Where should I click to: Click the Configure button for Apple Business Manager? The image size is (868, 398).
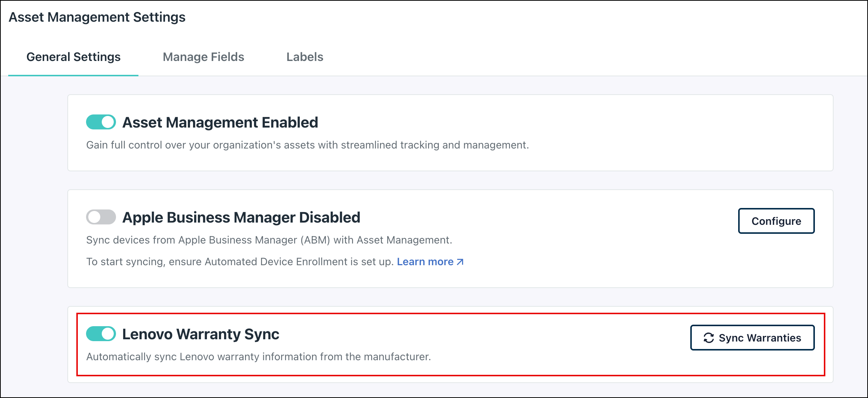(776, 221)
